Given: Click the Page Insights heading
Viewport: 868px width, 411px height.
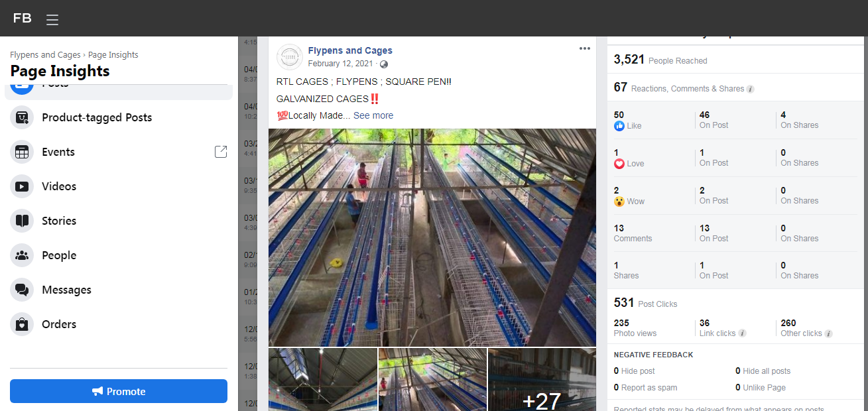Looking at the screenshot, I should [60, 72].
